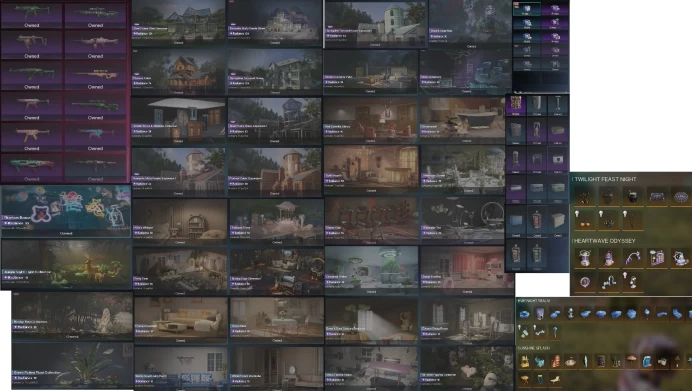Open the green domed tower building card

point(375,24)
